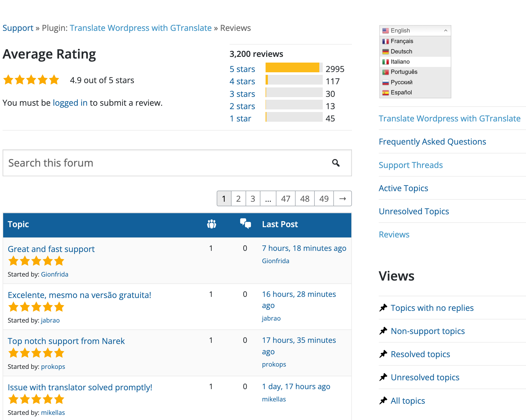Click the pin icon beside Non-support topics
526x420 pixels.
click(383, 331)
